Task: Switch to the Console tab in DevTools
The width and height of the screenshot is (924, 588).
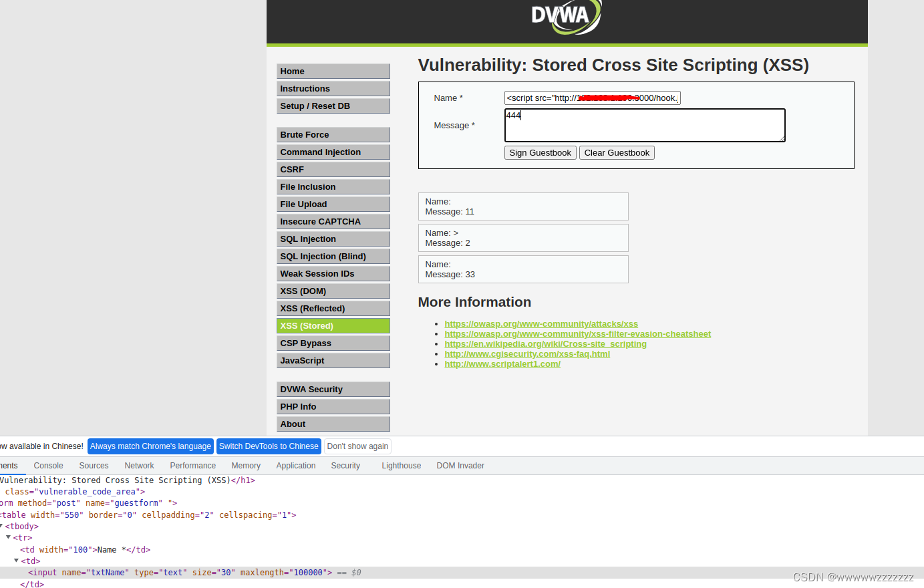Action: coord(48,466)
